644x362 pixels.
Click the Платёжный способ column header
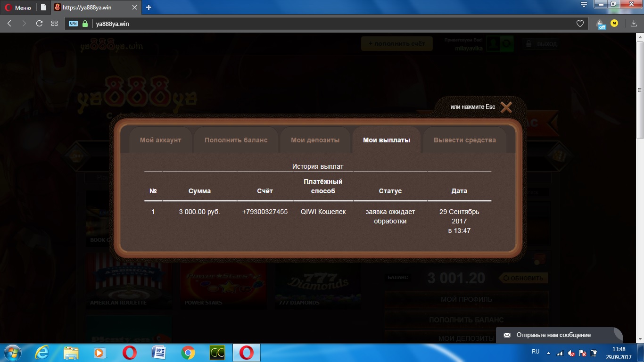(x=323, y=186)
